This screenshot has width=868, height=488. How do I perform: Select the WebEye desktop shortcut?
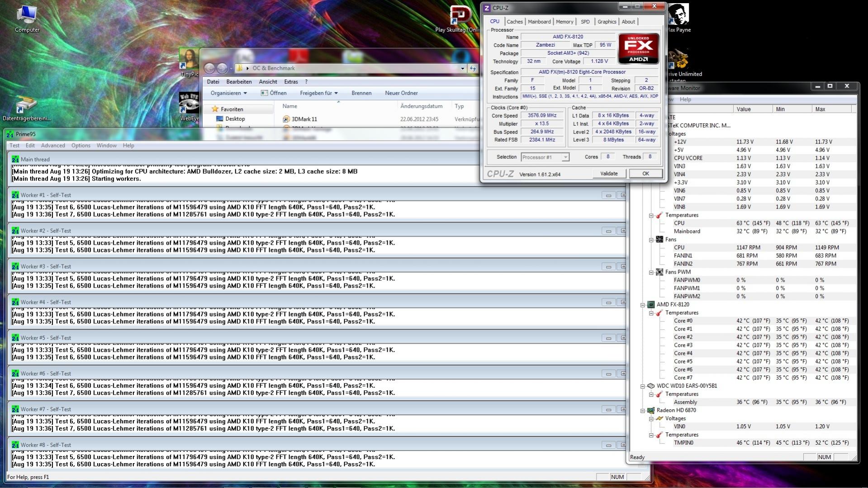tap(189, 107)
